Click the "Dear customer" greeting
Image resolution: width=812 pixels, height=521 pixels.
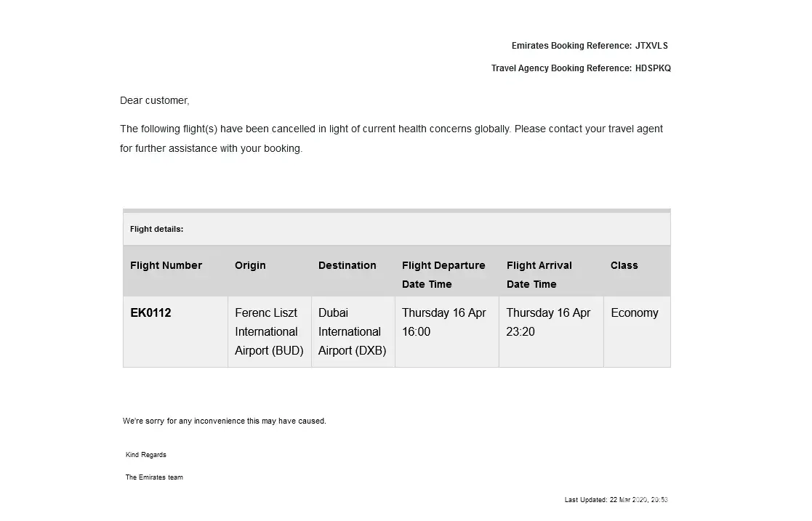click(x=155, y=100)
